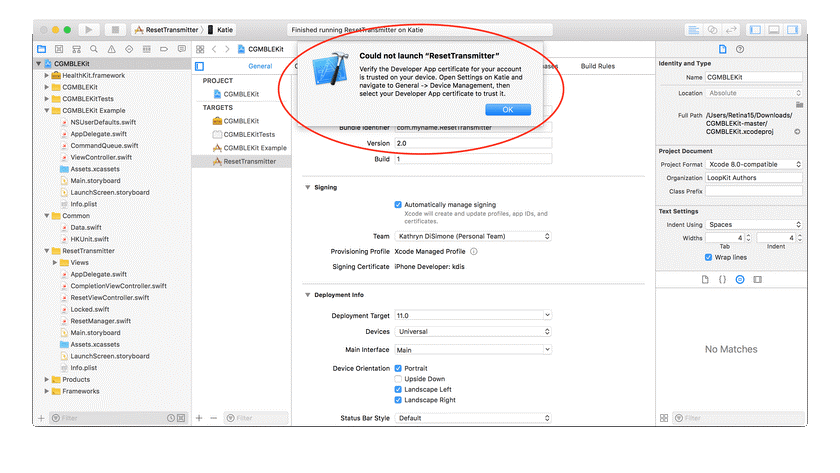This screenshot has width=840, height=473.
Task: Collapse the Signing section
Action: [x=308, y=187]
